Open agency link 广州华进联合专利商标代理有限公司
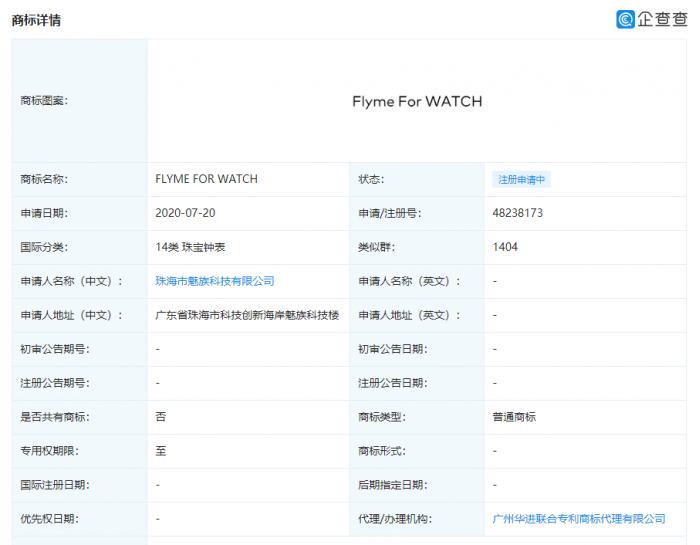700x545 pixels. [579, 519]
